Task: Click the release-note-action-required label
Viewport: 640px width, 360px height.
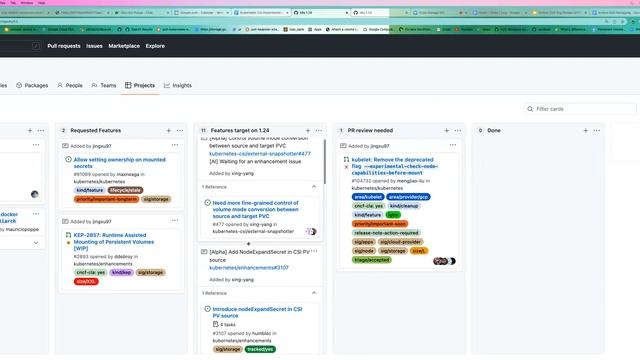Action: [x=386, y=233]
